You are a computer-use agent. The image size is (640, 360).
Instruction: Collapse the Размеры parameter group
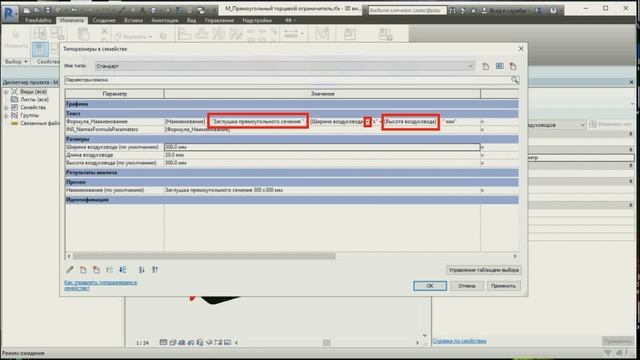[291, 139]
